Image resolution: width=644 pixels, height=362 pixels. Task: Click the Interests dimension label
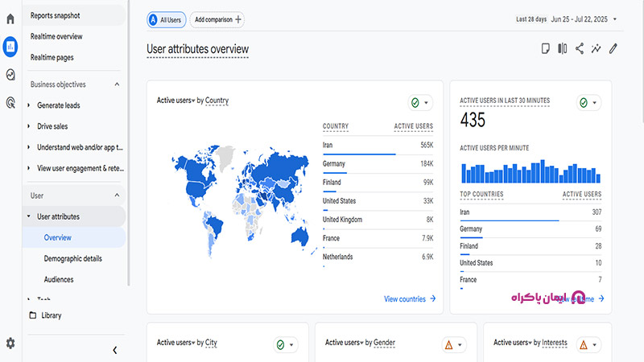pyautogui.click(x=555, y=343)
